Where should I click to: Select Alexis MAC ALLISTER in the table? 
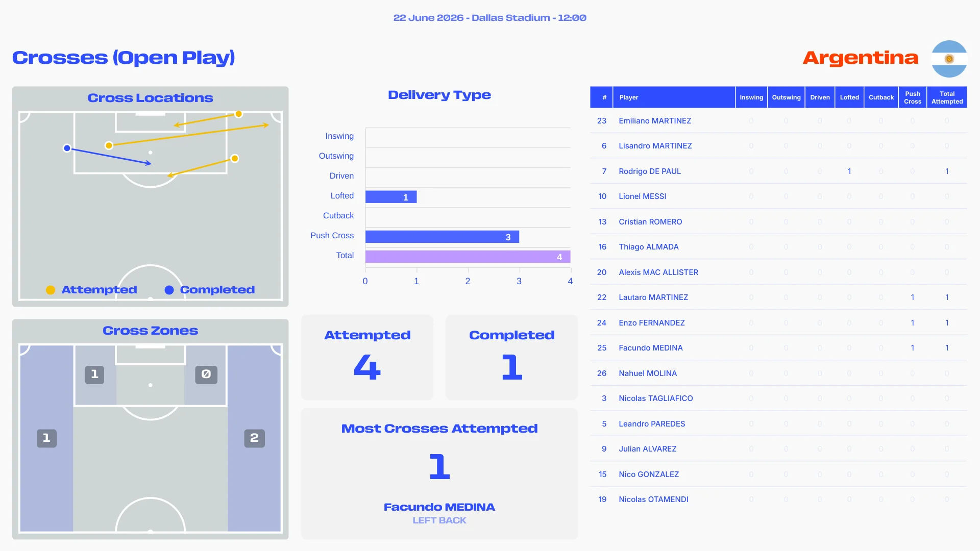pos(658,272)
